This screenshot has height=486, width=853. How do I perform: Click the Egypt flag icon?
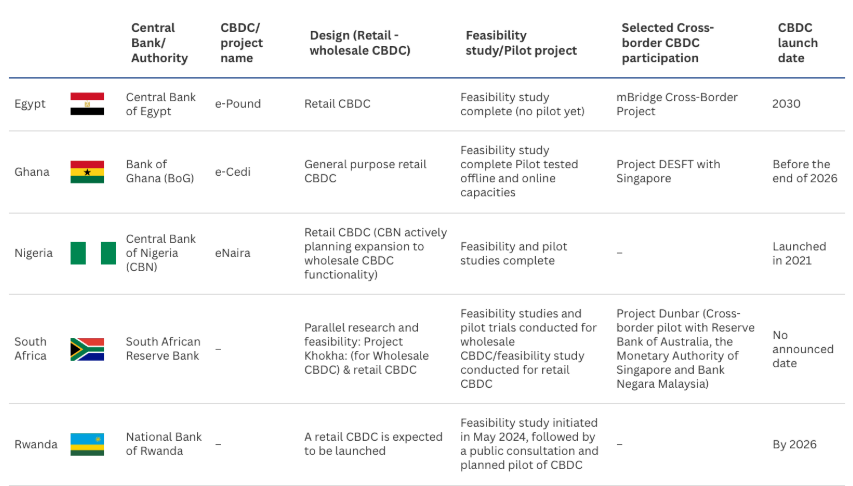click(87, 104)
